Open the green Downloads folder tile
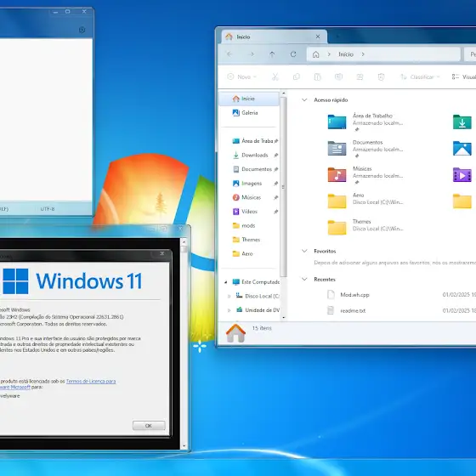476x476 pixels. (x=462, y=122)
